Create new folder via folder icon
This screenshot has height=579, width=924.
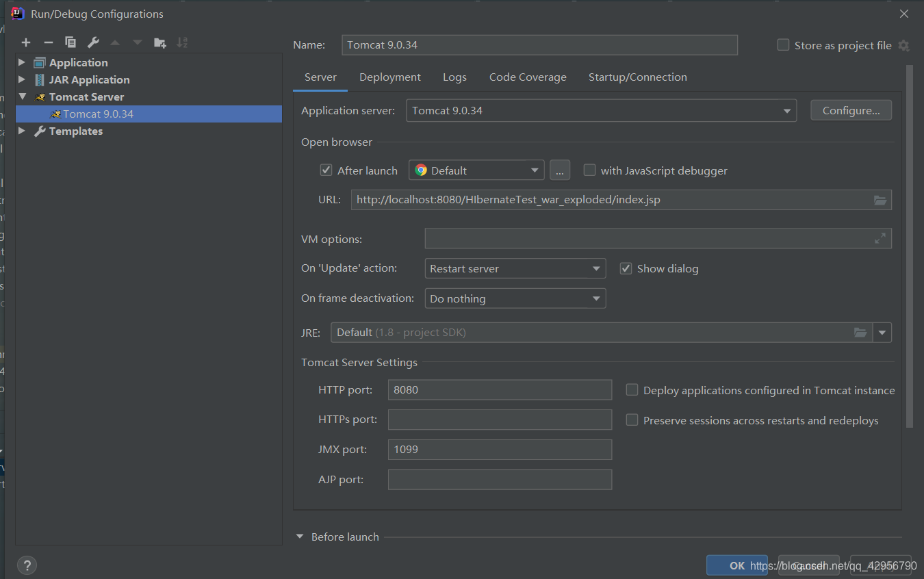(160, 42)
